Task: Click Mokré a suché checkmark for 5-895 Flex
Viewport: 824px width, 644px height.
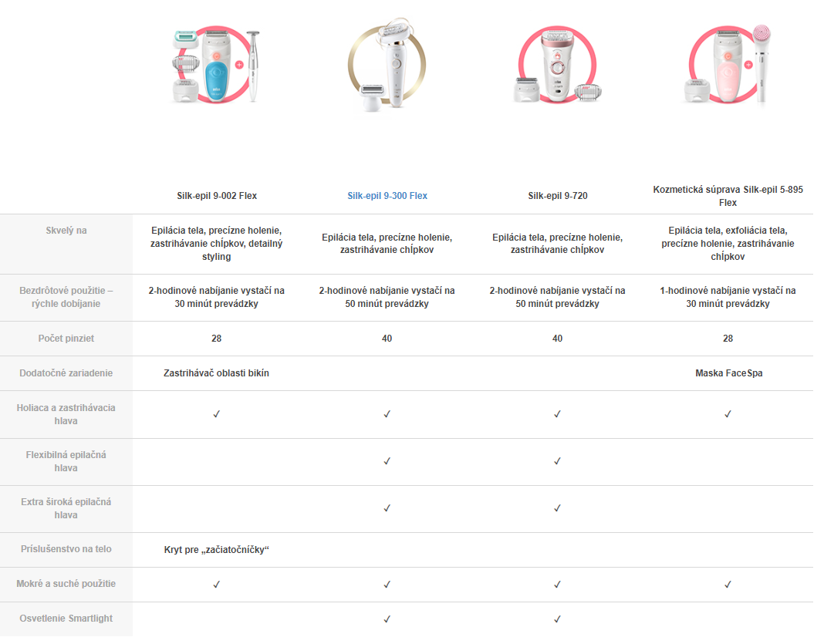Action: 728,585
